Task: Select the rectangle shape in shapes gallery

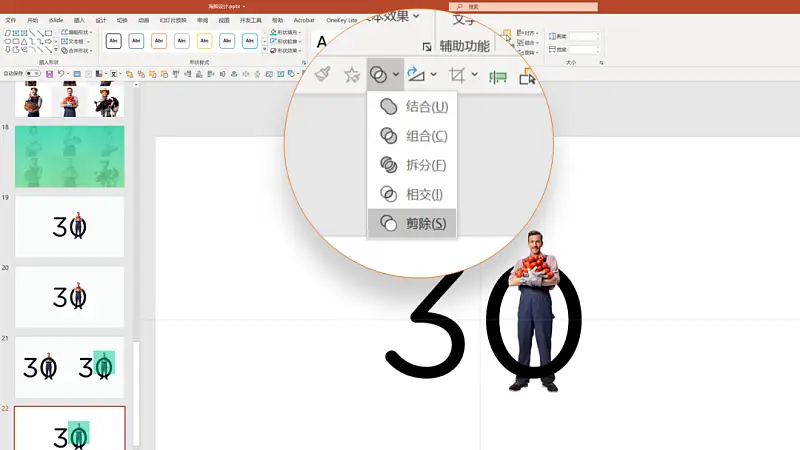Action: (48, 33)
